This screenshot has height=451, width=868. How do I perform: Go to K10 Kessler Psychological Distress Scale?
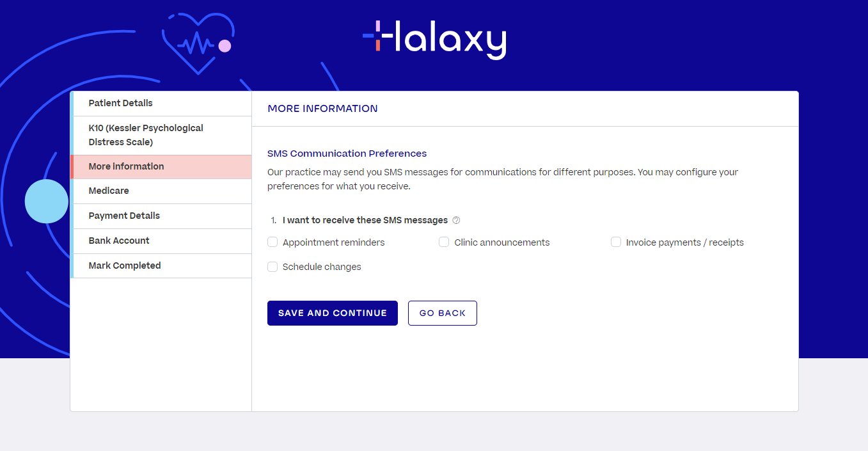[161, 135]
